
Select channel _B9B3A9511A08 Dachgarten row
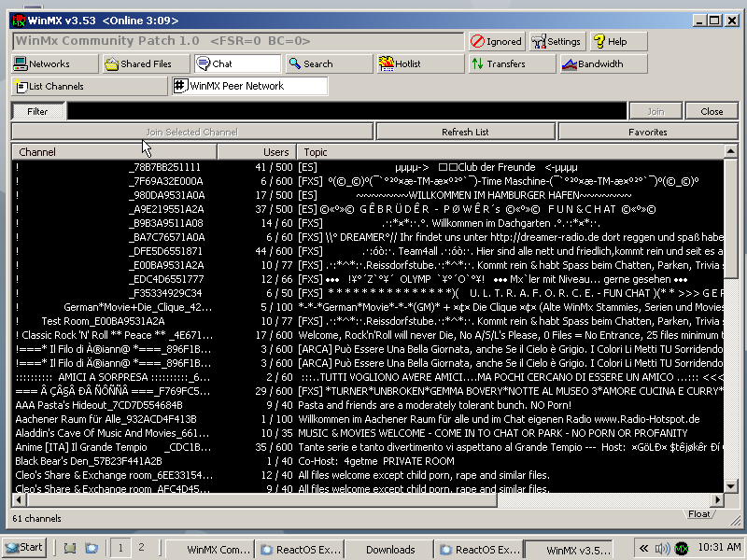368,223
